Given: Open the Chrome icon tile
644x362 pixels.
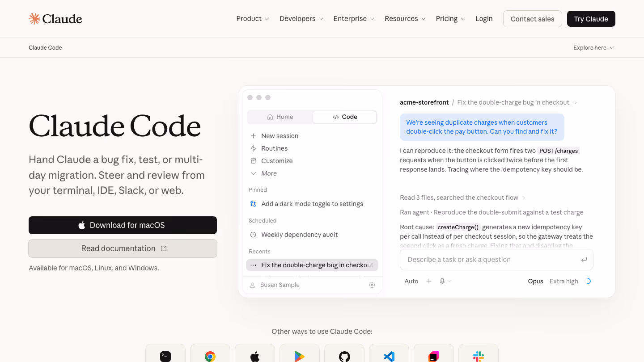Looking at the screenshot, I should (210, 353).
